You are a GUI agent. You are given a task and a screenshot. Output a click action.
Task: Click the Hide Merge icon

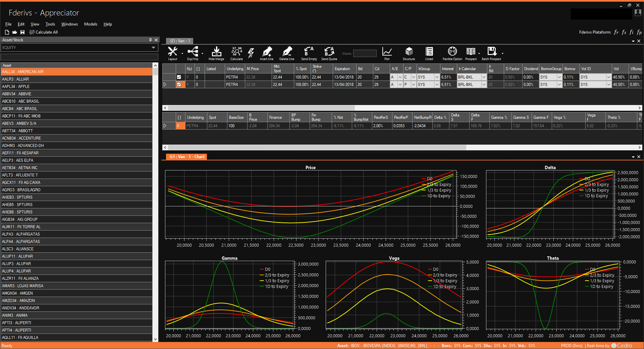(216, 52)
